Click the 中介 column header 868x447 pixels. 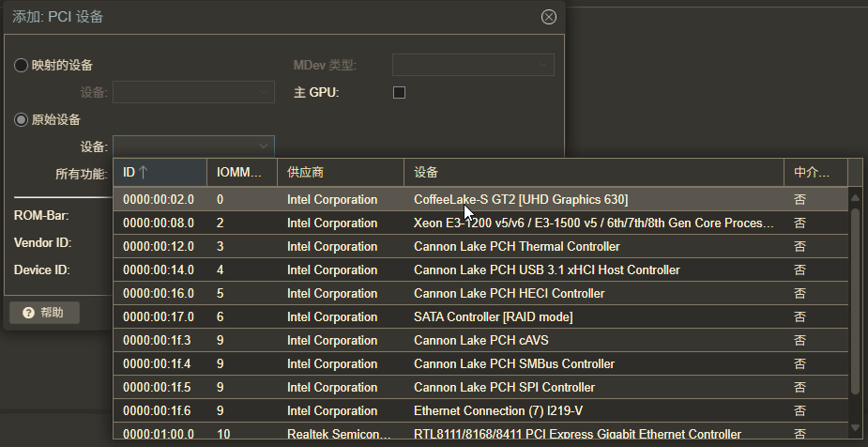click(x=815, y=173)
